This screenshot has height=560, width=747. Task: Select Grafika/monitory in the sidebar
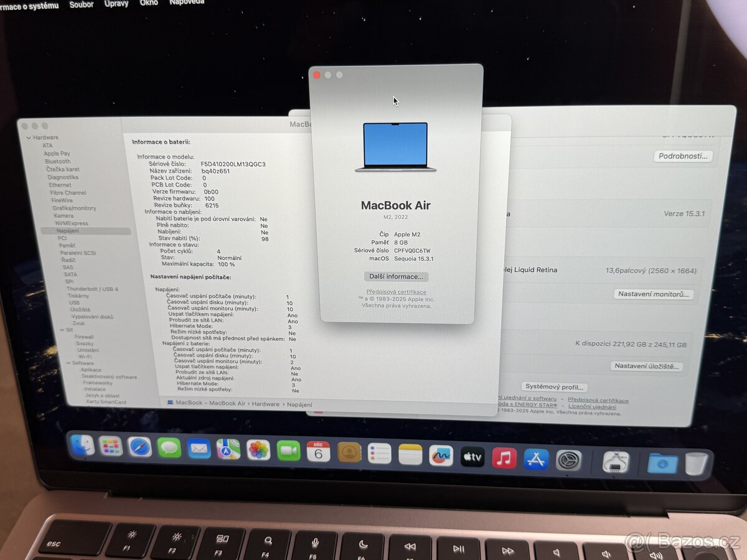(74, 208)
